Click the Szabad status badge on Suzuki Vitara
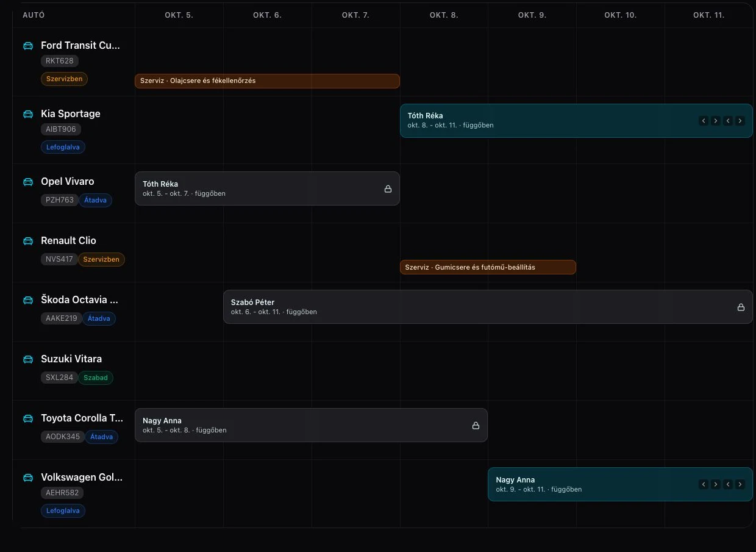Image resolution: width=756 pixels, height=552 pixels. [x=96, y=378]
